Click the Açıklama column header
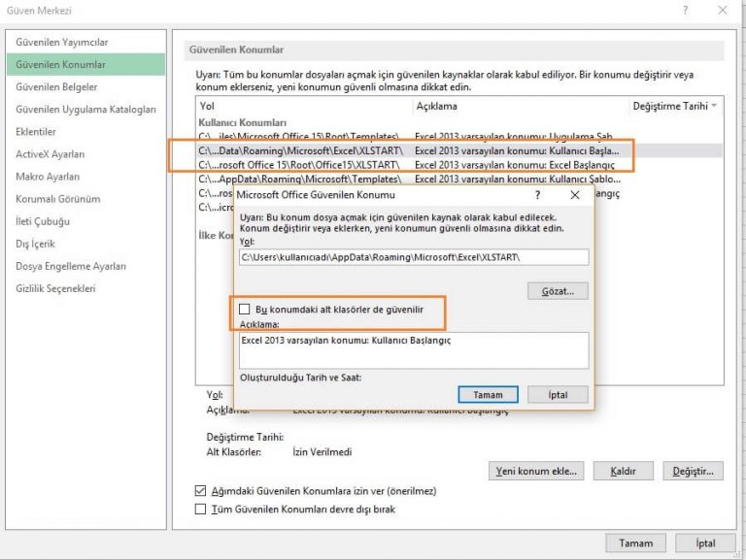Screen dimensions: 746x560 (436, 106)
